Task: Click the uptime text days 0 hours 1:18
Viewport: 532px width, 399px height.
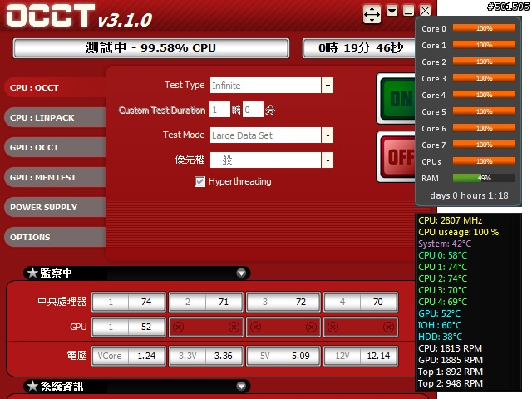Action: [x=469, y=195]
